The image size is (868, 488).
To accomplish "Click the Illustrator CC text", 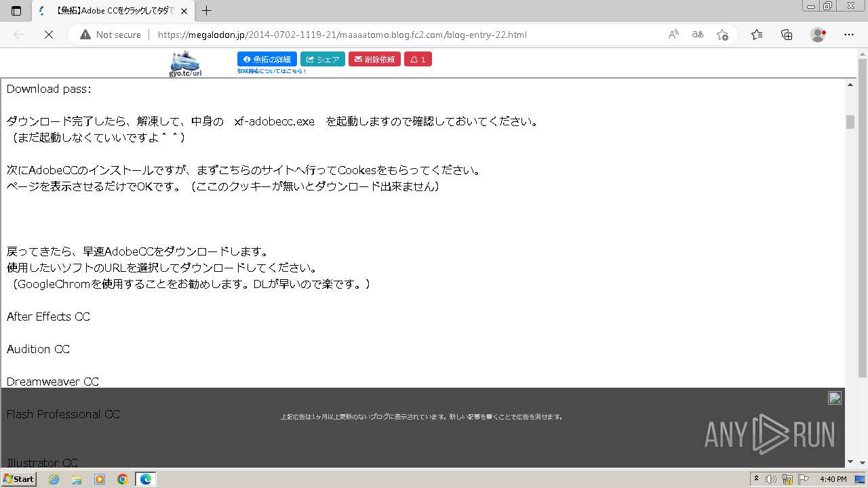I will tap(42, 463).
